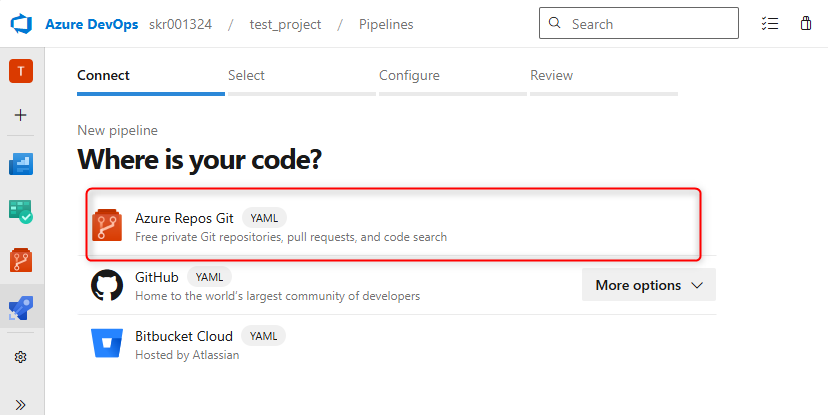
Task: Click the plus icon to add new item
Action: click(x=21, y=115)
